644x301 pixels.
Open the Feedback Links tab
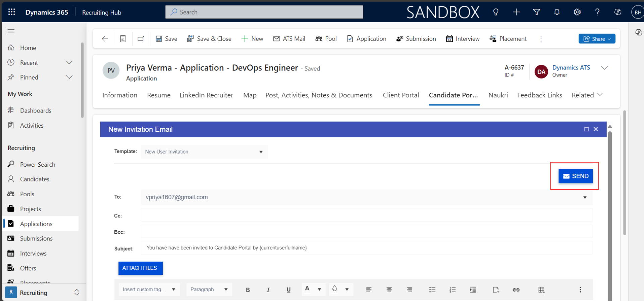540,95
